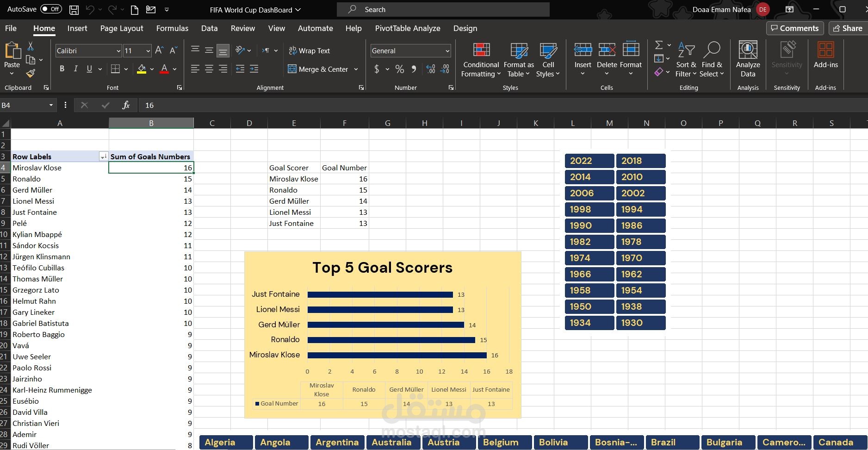Click the Save icon in title bar
The width and height of the screenshot is (868, 450).
[x=74, y=9]
